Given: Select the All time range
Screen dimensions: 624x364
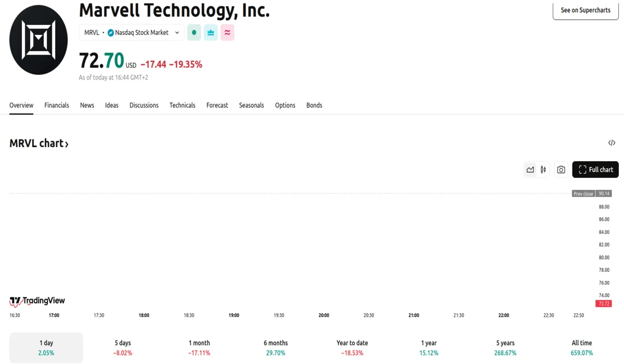Looking at the screenshot, I should [x=581, y=347].
